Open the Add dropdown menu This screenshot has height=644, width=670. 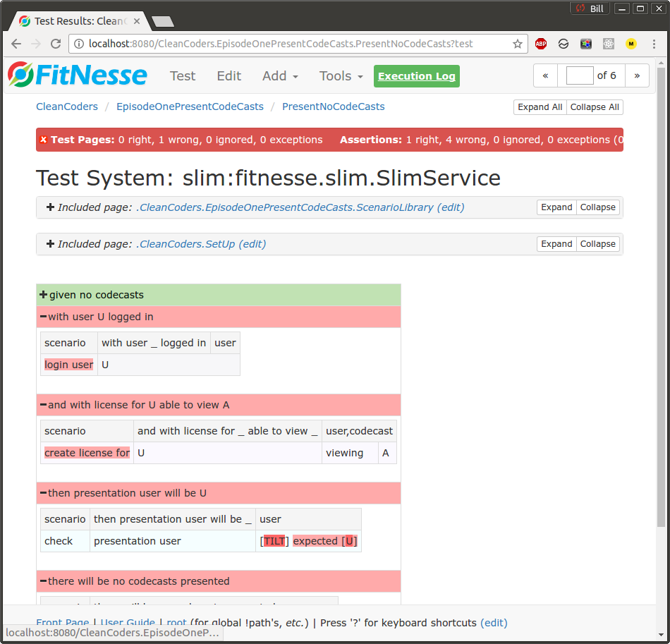click(279, 75)
